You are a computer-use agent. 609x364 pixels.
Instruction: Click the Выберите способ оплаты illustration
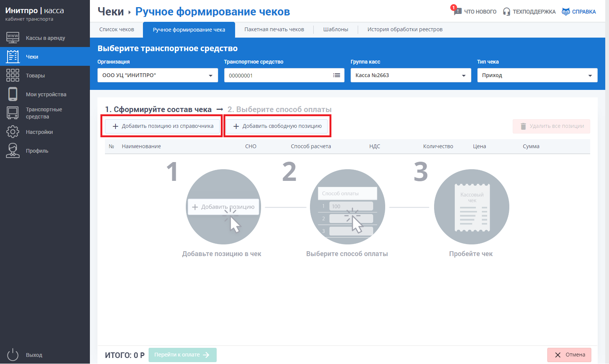coord(347,207)
